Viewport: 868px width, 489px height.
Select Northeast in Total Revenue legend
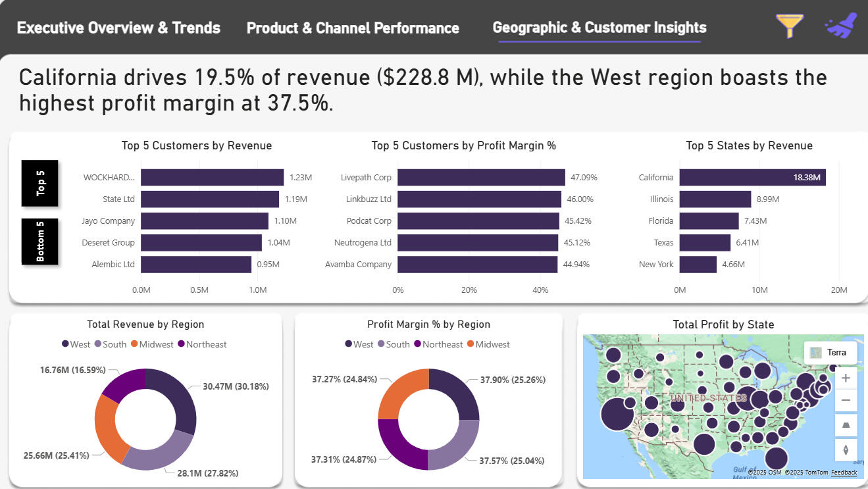click(x=206, y=344)
